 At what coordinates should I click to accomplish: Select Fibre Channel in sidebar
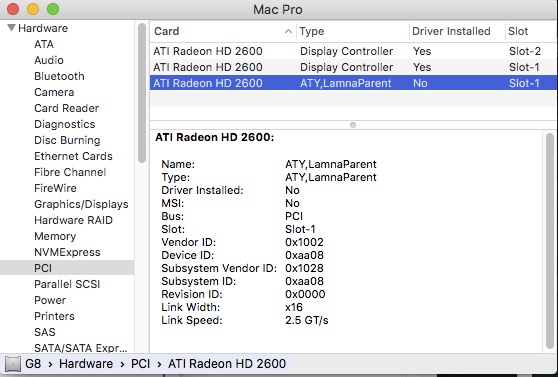click(70, 172)
